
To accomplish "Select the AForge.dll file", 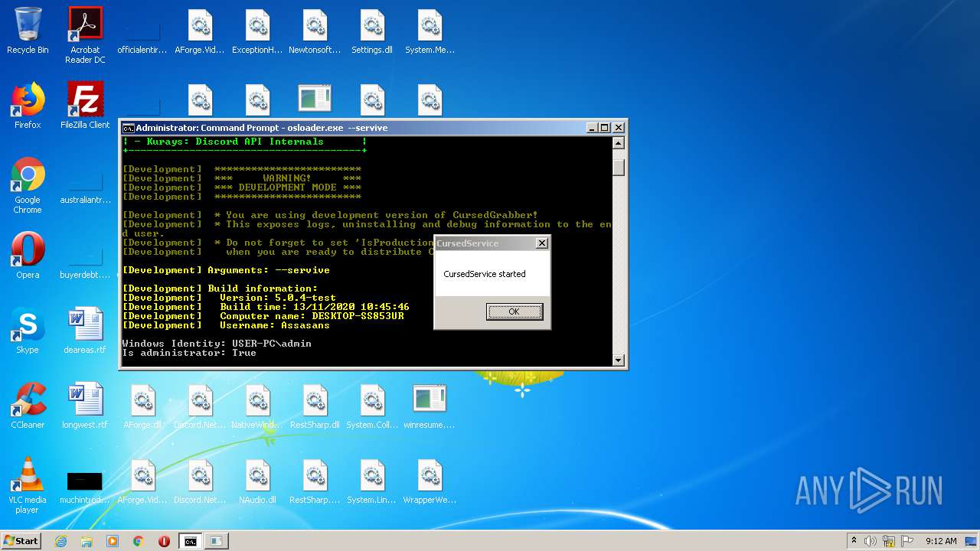I will (142, 406).
